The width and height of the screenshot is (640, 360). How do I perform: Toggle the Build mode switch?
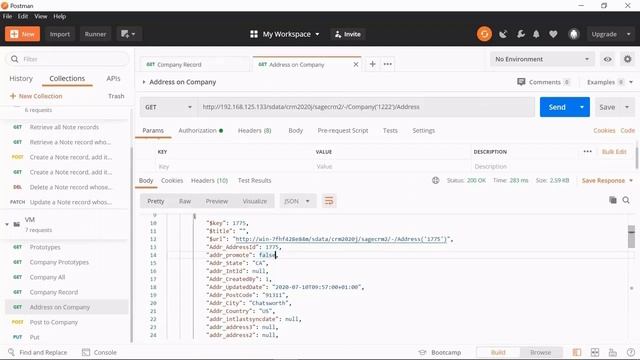(x=498, y=352)
